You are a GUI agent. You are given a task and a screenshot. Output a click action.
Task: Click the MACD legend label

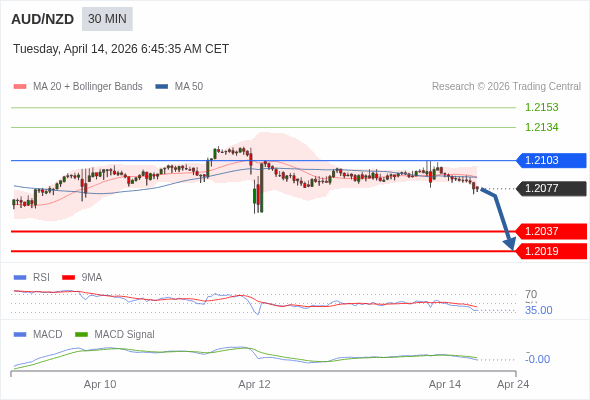coord(48,335)
